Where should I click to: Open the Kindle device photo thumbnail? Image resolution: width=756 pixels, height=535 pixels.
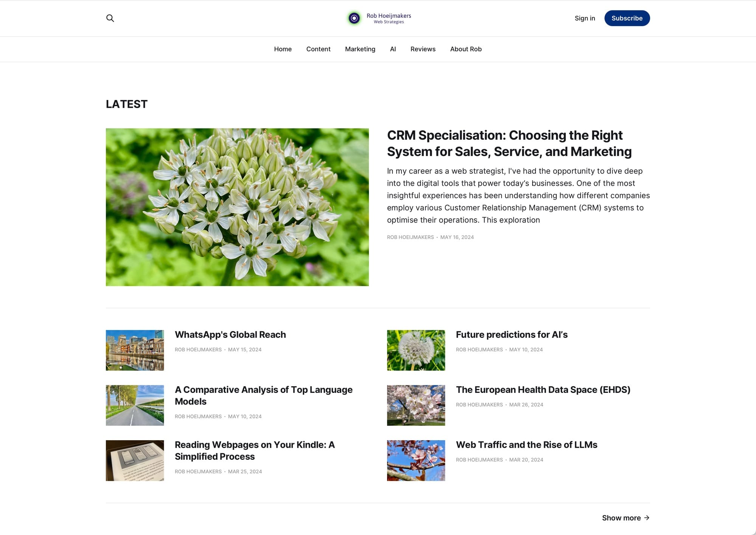click(135, 461)
